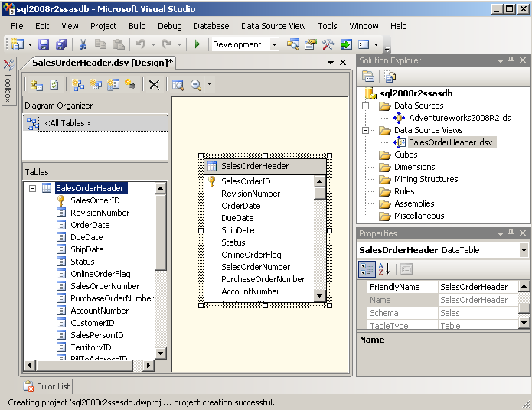Open the Data Source View menu
Viewport: 532px width, 410px height.
(x=273, y=26)
